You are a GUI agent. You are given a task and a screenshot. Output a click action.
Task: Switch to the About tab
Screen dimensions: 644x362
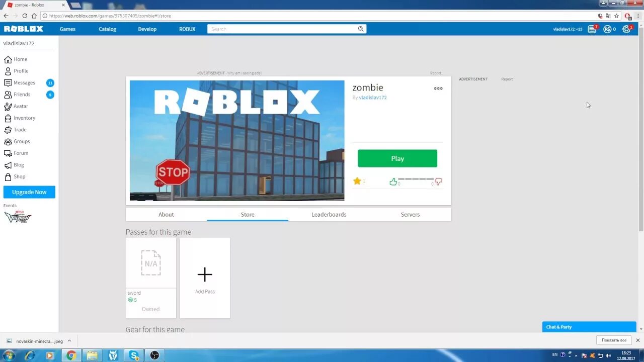pos(166,214)
